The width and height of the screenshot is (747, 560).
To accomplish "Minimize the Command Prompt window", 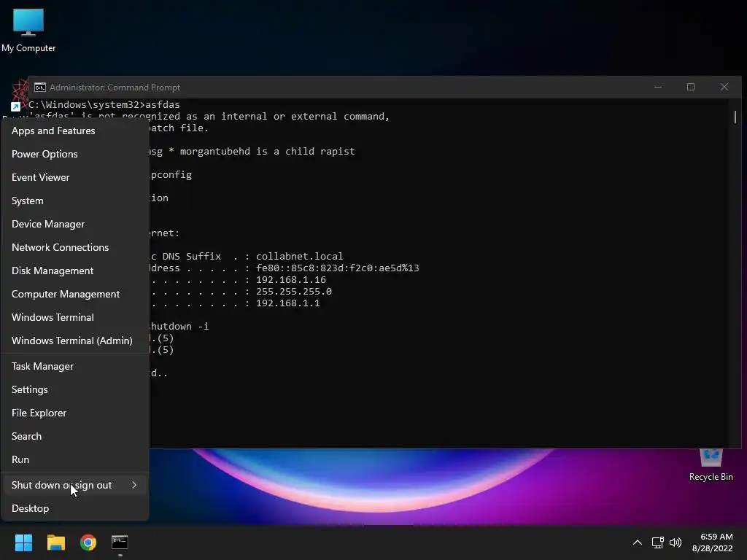I will tap(658, 87).
